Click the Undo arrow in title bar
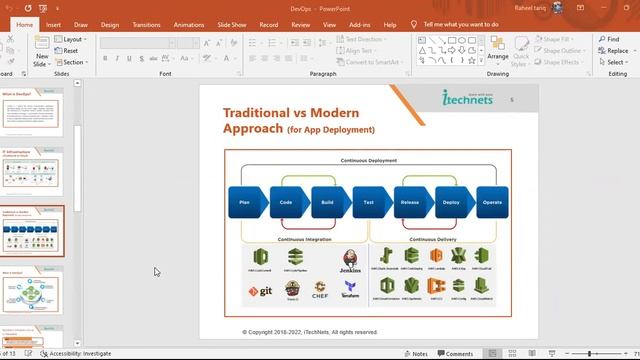Screen dimensions: 640x360 point(9,8)
